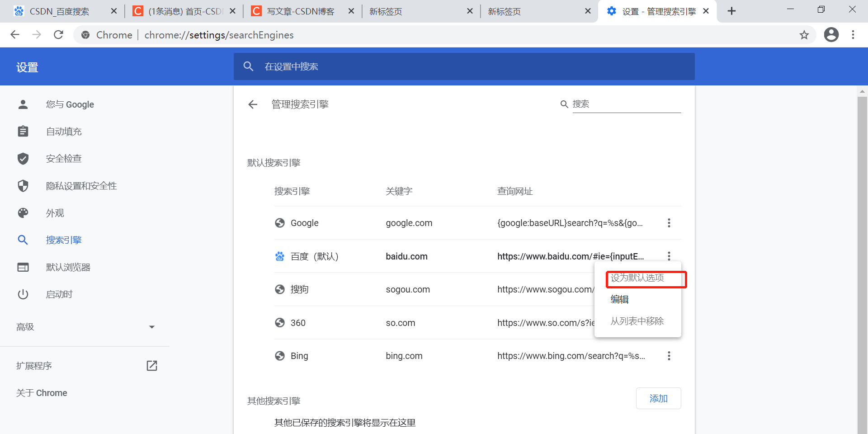Click the sogou.com keyword cell

tap(408, 289)
